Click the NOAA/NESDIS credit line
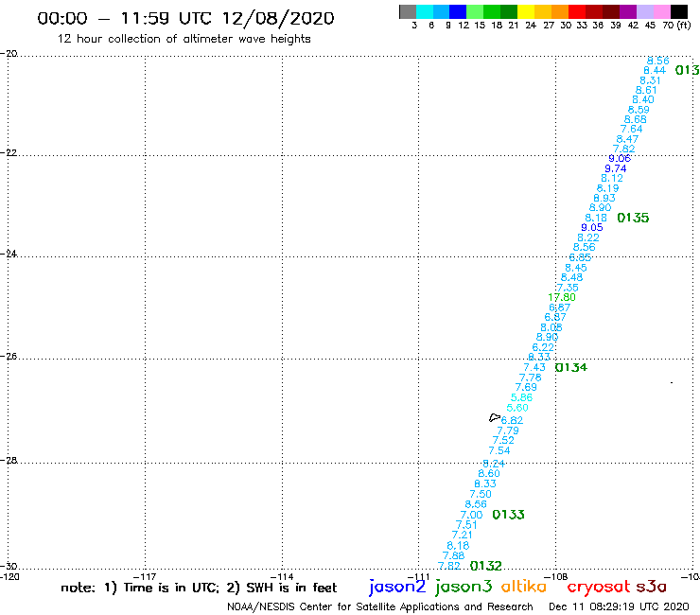700x615 pixels. pos(380,606)
